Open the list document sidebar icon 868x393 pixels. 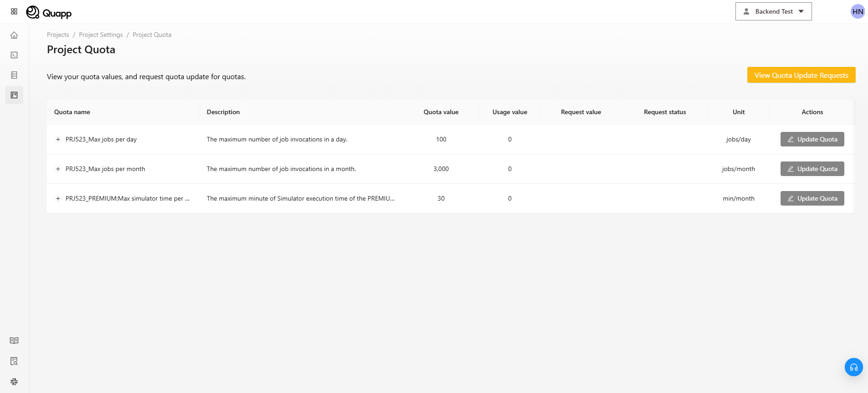point(14,75)
